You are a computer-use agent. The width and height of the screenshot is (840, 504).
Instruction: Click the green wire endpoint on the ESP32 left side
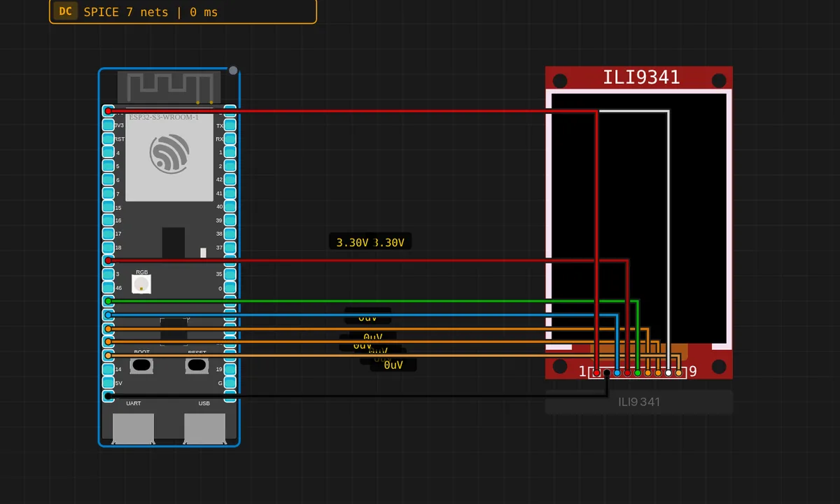[108, 301]
